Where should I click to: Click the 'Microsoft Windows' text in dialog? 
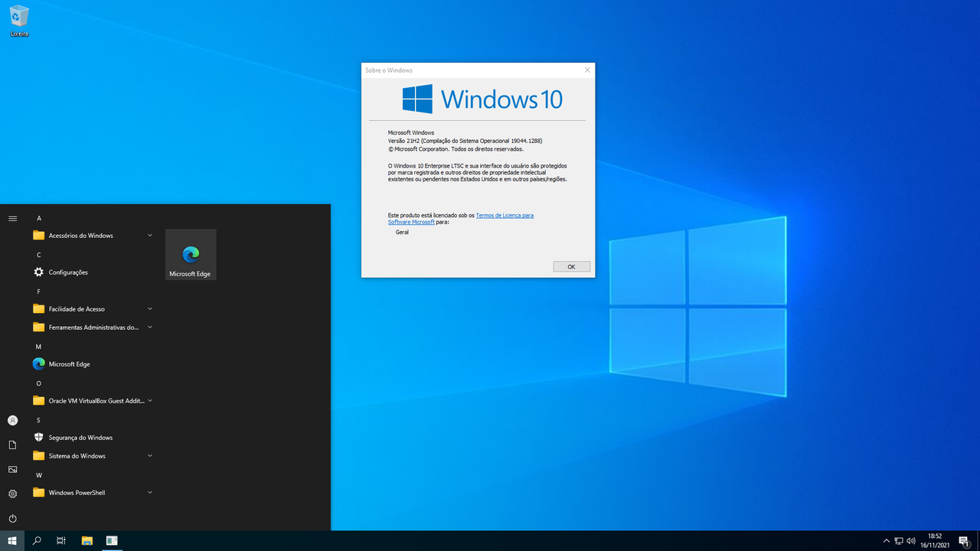point(411,132)
